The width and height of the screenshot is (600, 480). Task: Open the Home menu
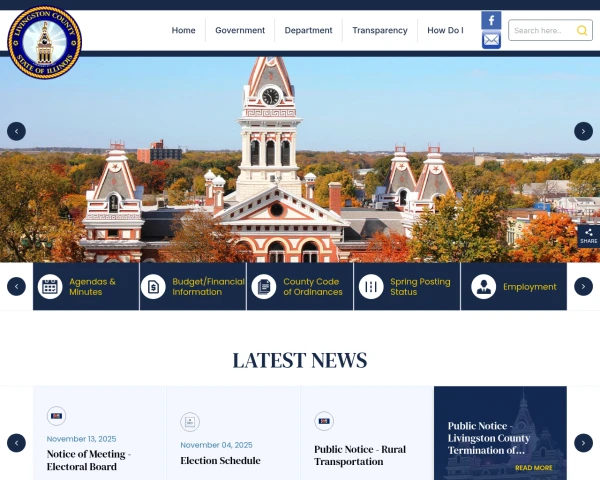click(183, 30)
